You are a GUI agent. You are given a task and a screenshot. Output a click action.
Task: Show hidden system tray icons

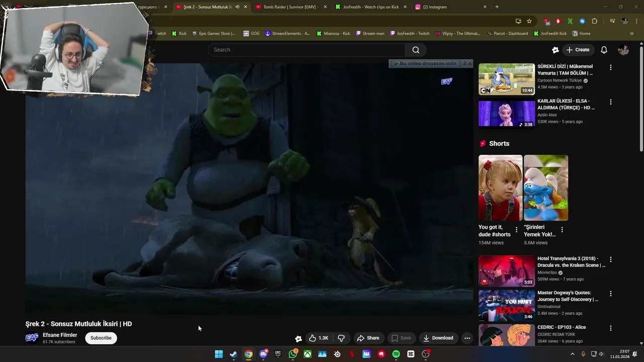[x=572, y=354]
